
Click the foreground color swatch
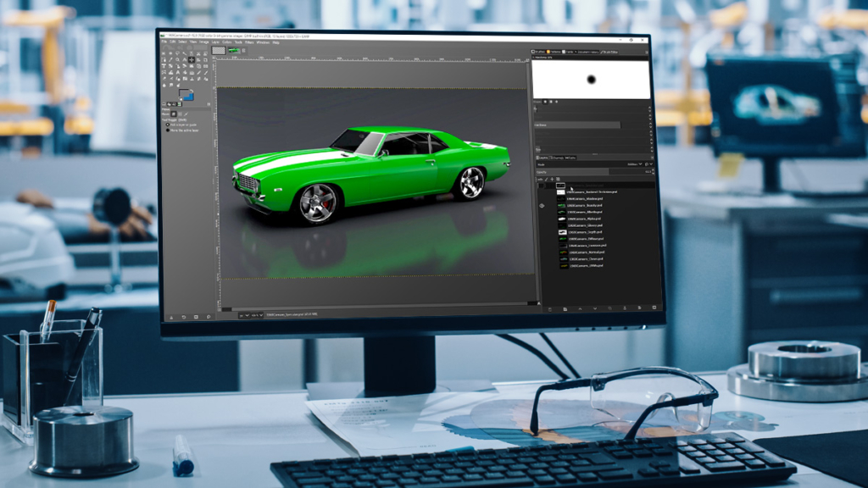click(x=183, y=92)
